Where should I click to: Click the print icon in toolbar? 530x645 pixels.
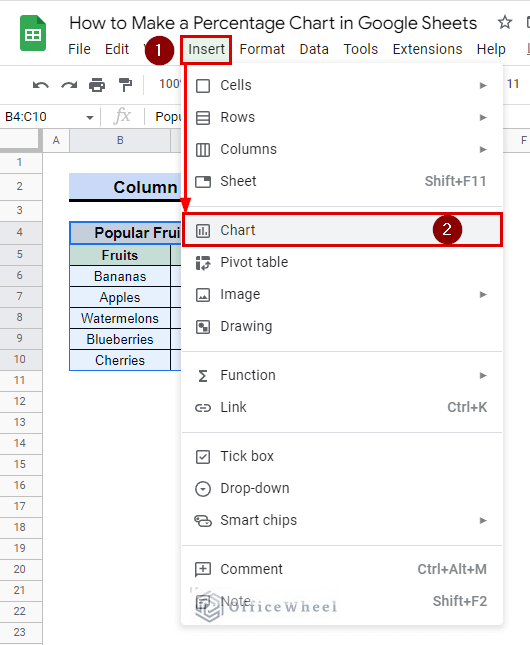[x=97, y=85]
